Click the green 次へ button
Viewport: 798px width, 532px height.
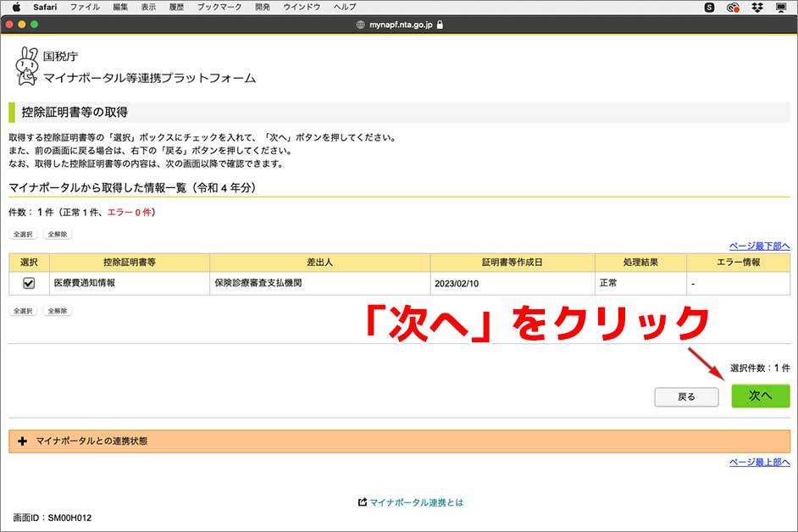pos(760,396)
